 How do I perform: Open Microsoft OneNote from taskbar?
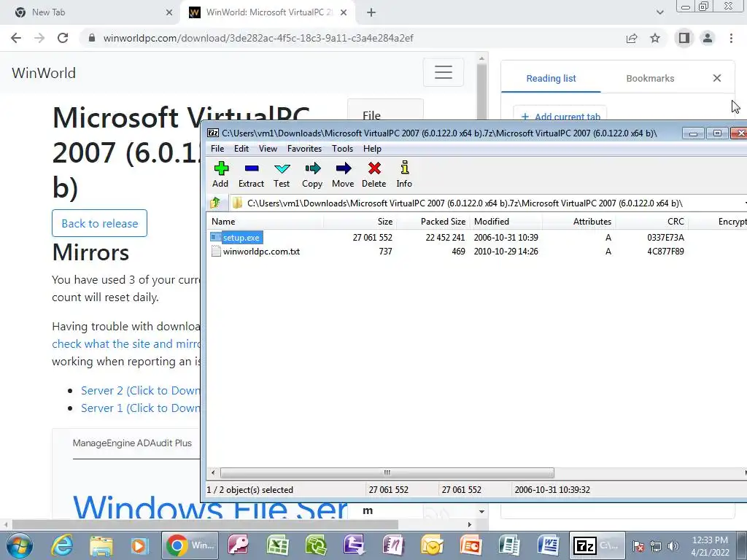point(393,545)
